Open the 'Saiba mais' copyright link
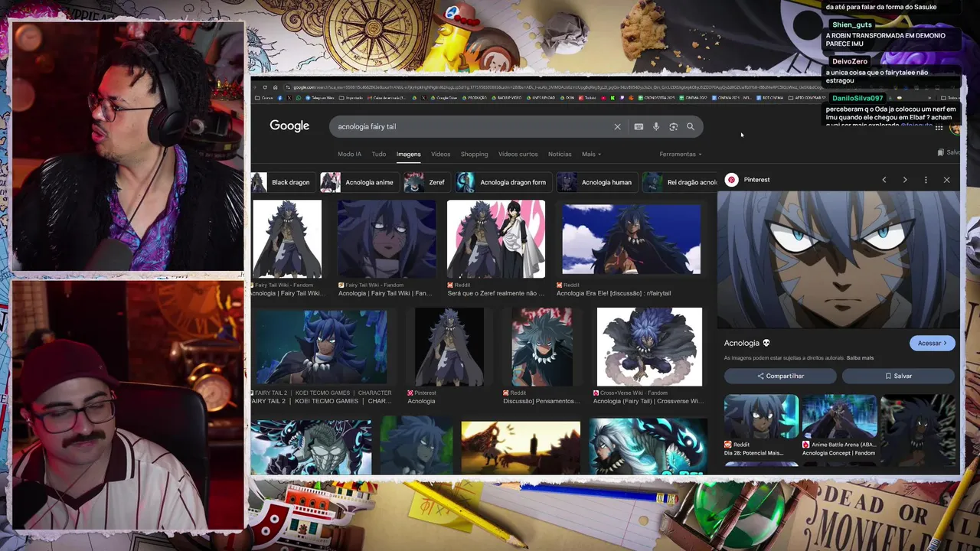This screenshot has width=980, height=551. [x=860, y=357]
